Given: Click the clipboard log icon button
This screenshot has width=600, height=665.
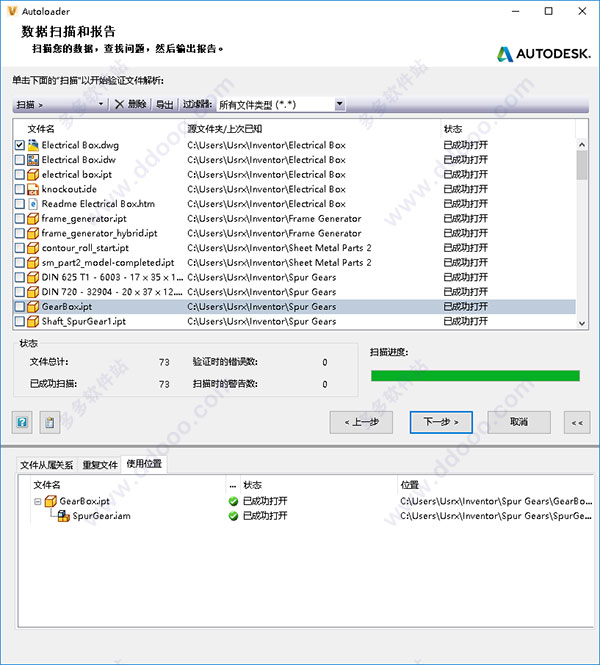Looking at the screenshot, I should click(50, 422).
